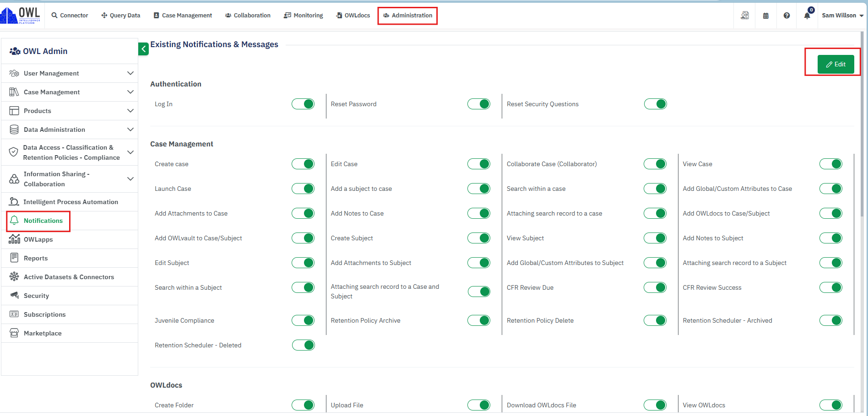This screenshot has height=416, width=868.
Task: Click Active Datasets & Connectors icon
Action: pos(14,277)
